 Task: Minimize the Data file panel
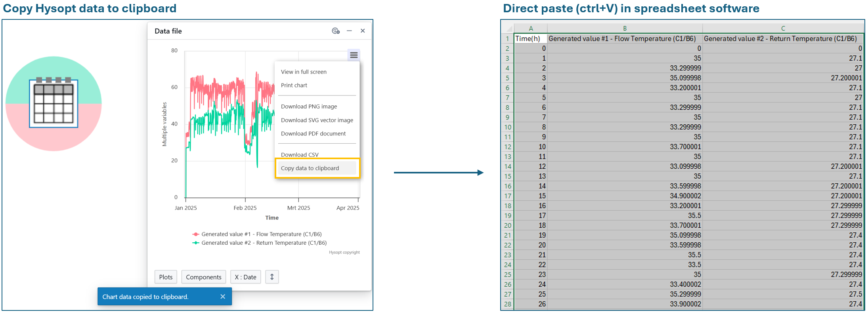[x=349, y=31]
